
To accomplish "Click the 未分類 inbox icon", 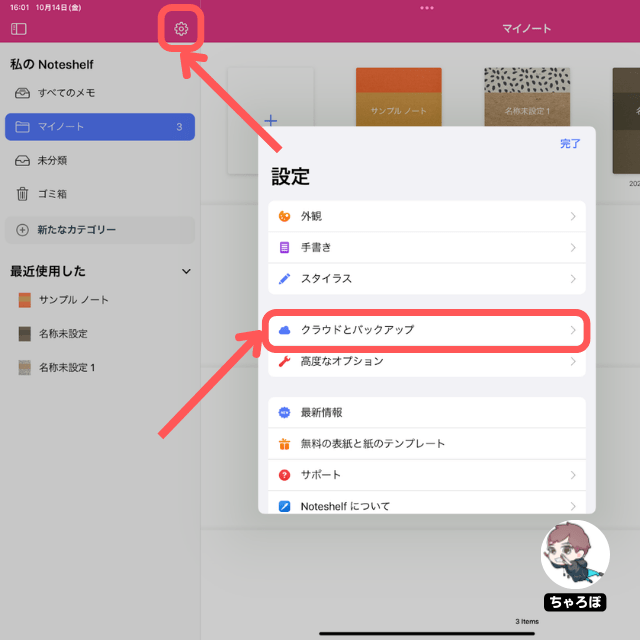I will click(22, 160).
